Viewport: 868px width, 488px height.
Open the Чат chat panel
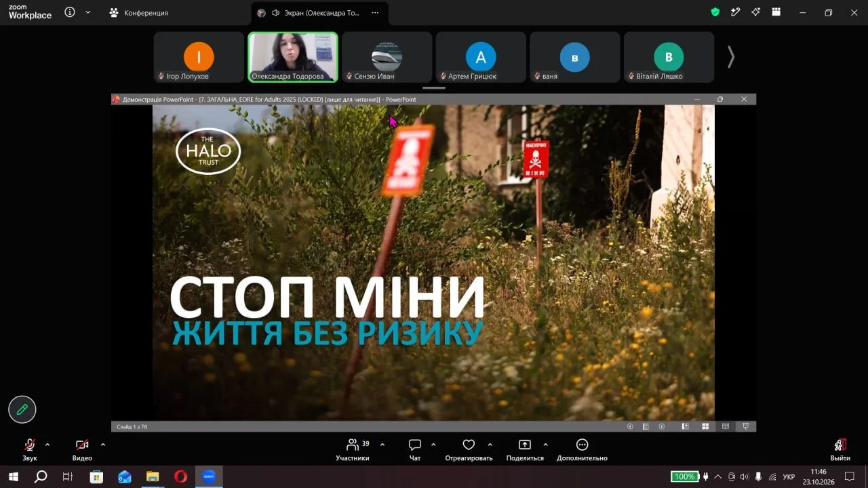pos(415,449)
